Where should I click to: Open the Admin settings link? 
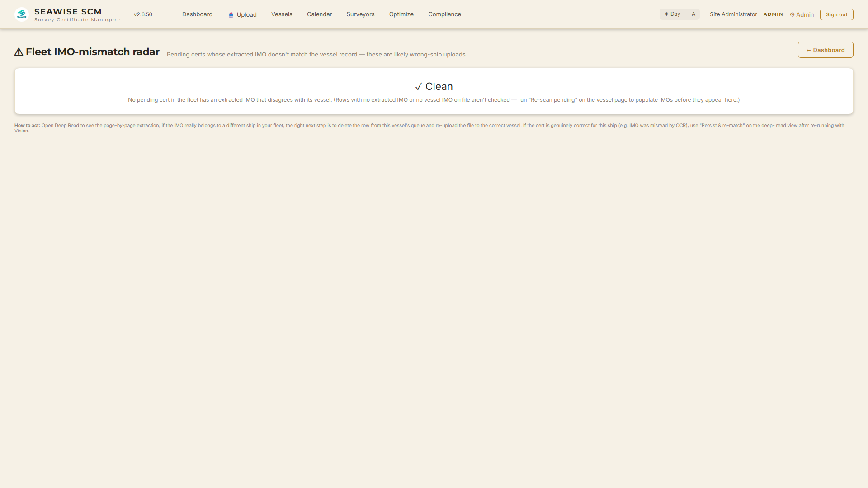(802, 14)
